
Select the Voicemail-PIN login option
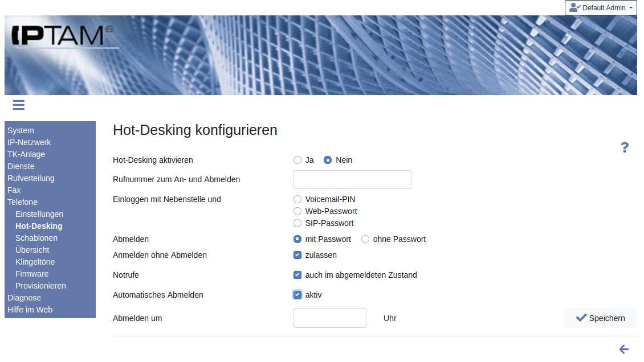tap(297, 199)
